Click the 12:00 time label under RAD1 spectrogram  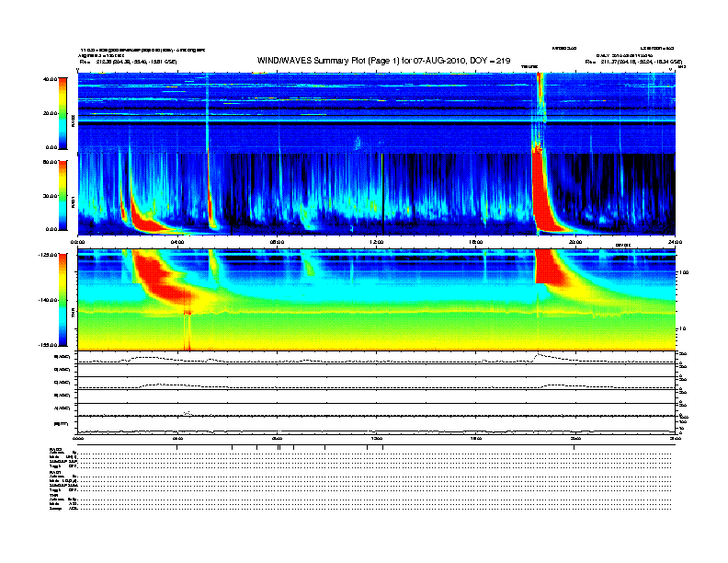pyautogui.click(x=377, y=242)
